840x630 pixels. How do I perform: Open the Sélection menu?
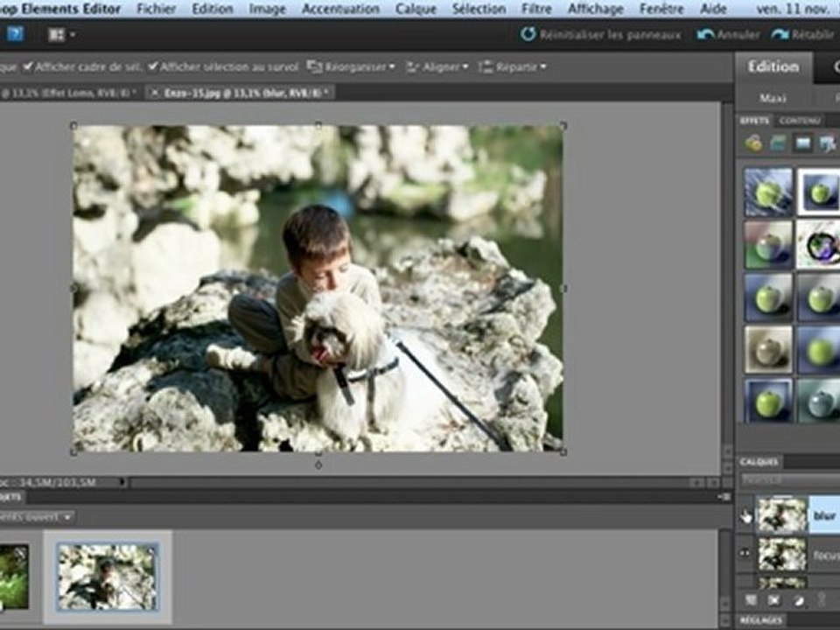pyautogui.click(x=479, y=9)
